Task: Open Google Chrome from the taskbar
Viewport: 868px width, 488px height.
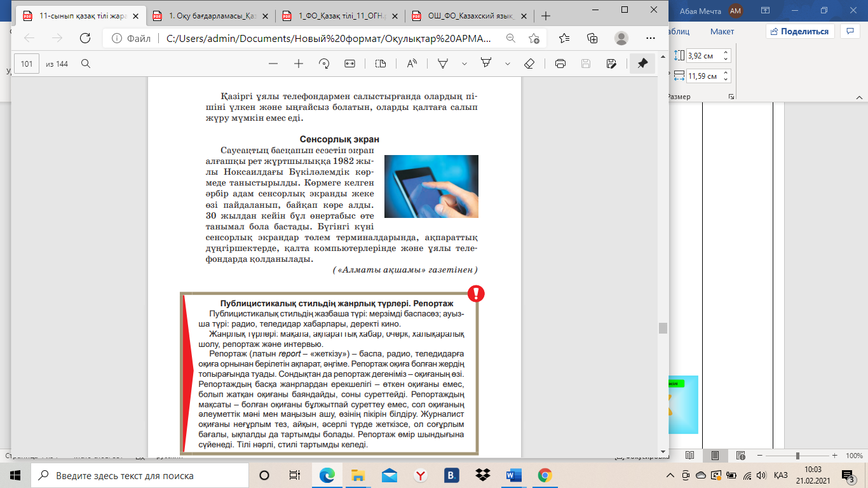Action: [544, 475]
